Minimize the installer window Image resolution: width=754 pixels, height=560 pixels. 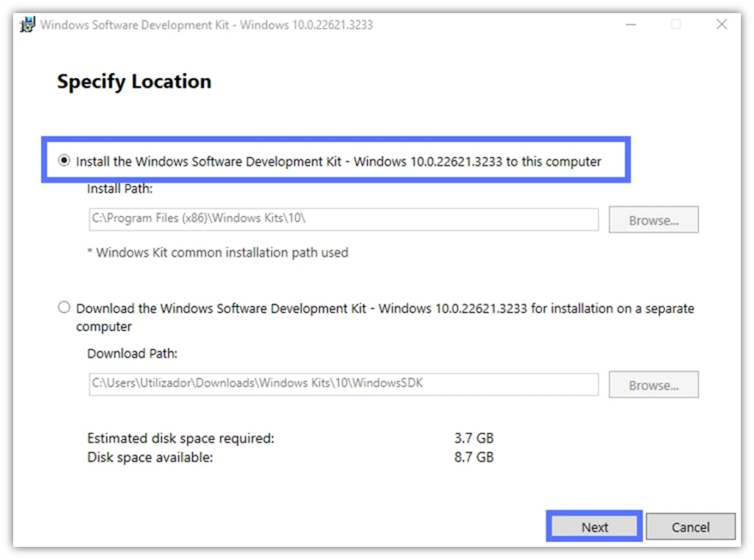630,24
